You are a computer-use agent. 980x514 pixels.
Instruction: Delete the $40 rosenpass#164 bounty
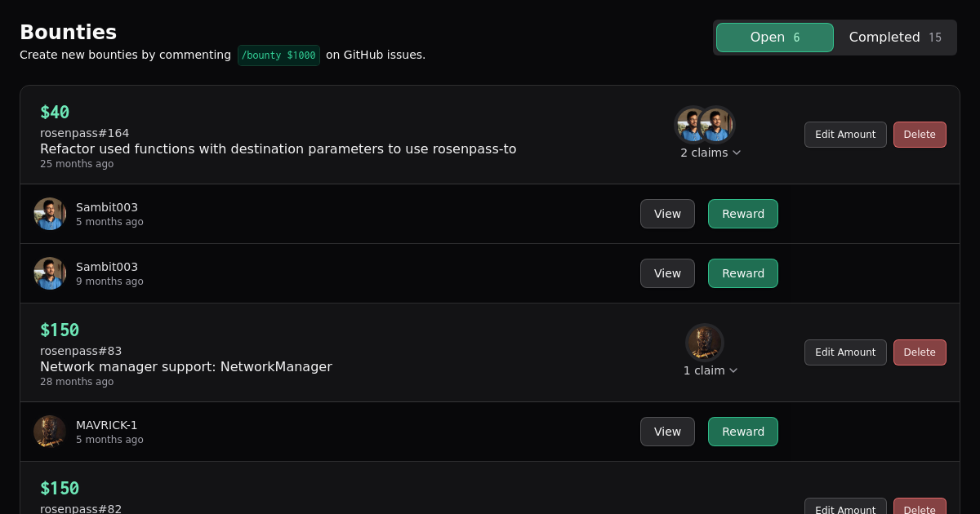coord(920,135)
